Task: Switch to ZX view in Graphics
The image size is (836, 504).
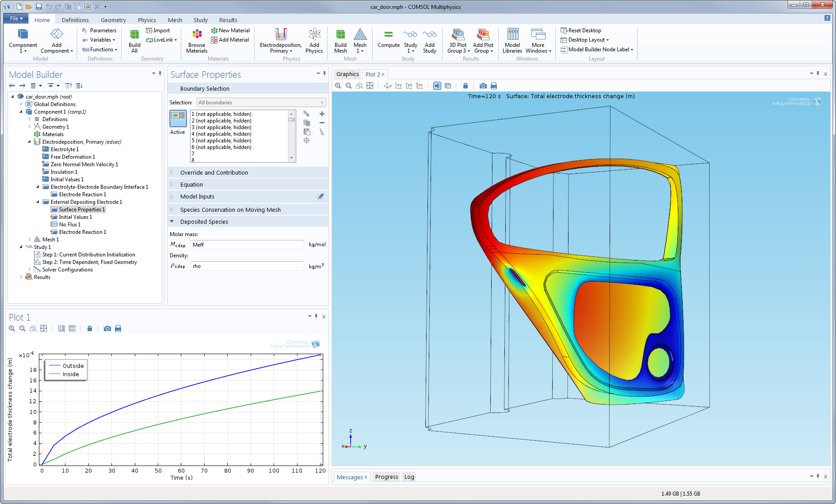Action: [x=420, y=86]
